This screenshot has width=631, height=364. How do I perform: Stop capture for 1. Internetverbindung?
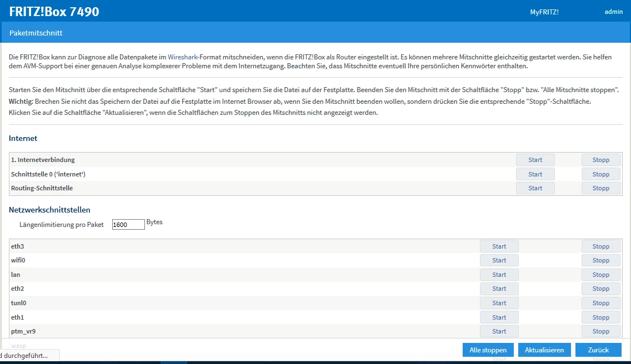point(601,160)
